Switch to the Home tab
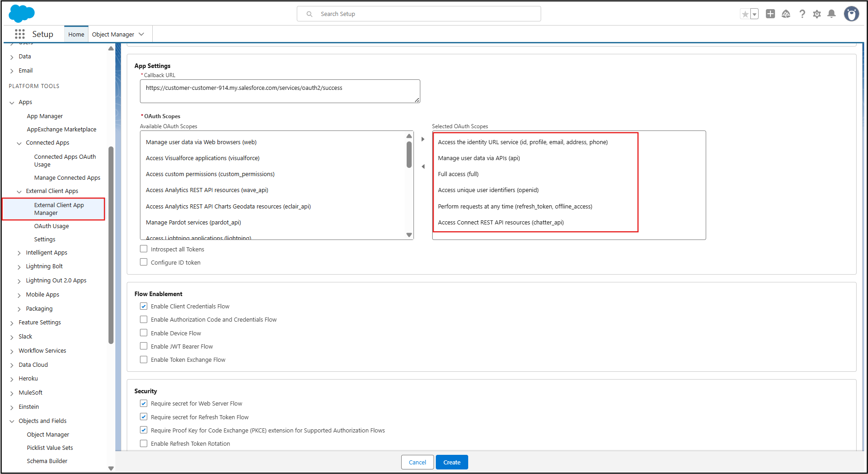 (x=76, y=34)
